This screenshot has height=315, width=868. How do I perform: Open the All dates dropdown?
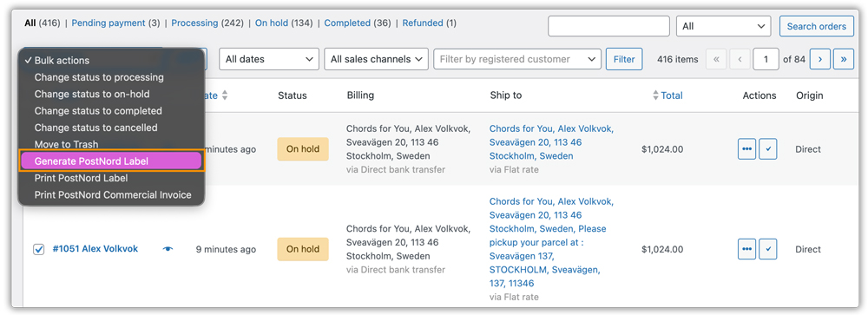point(269,59)
